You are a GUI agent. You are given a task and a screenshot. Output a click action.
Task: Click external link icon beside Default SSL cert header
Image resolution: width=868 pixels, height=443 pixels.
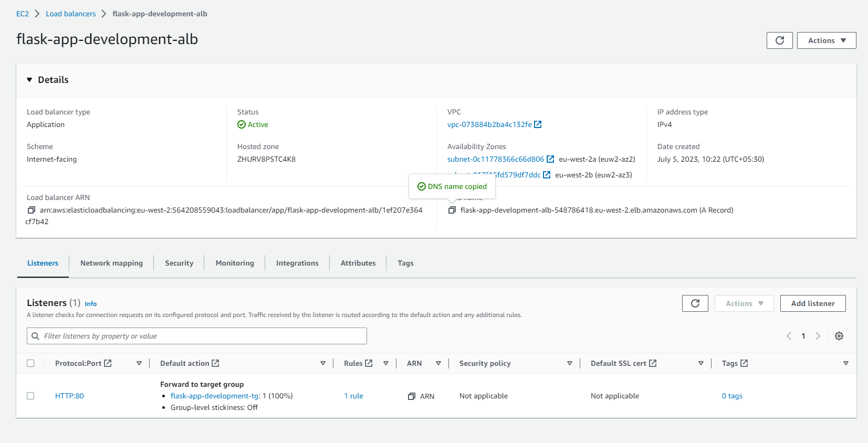(653, 363)
